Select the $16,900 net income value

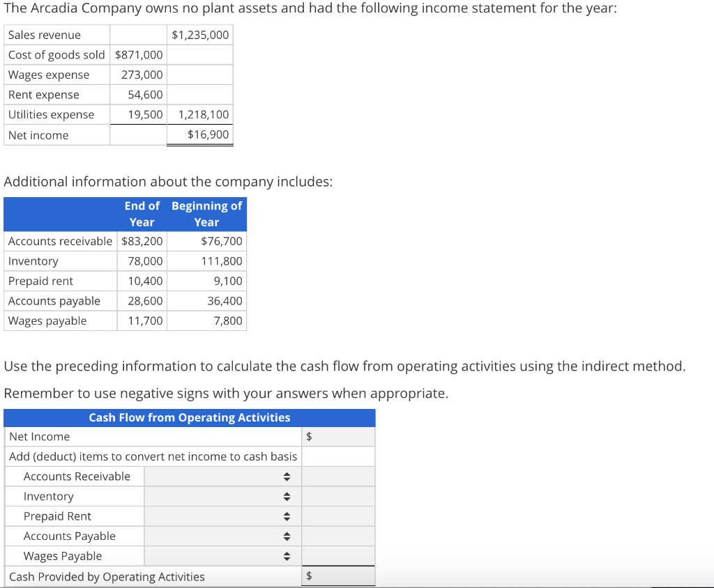pos(208,134)
